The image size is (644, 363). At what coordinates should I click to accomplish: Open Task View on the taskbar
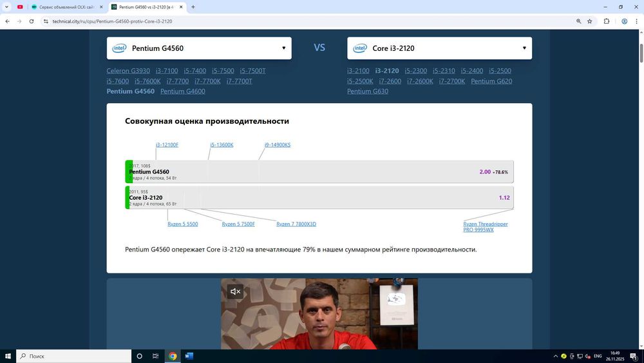coord(155,356)
